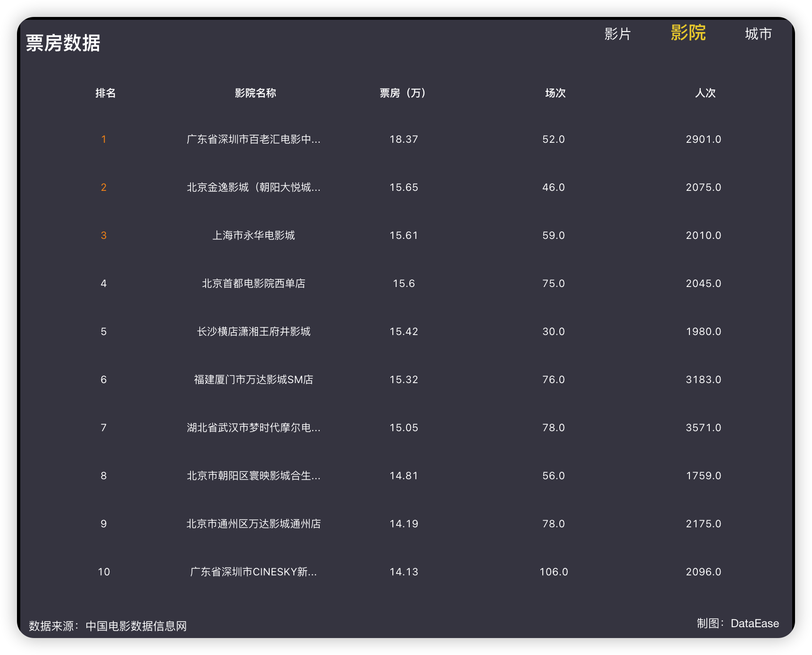Click cinema 广东省深圳市百老汇电影中...

[254, 139]
